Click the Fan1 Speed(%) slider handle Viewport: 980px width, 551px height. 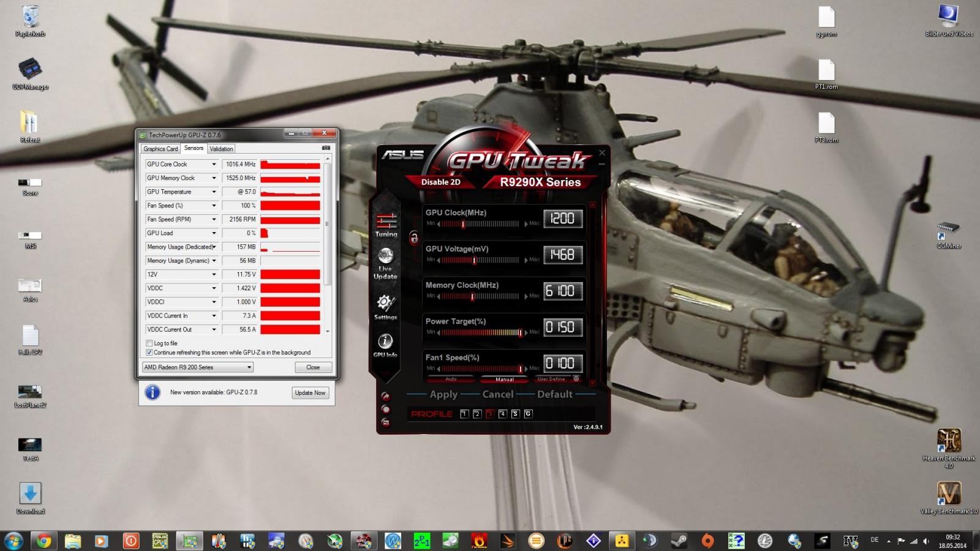point(520,369)
